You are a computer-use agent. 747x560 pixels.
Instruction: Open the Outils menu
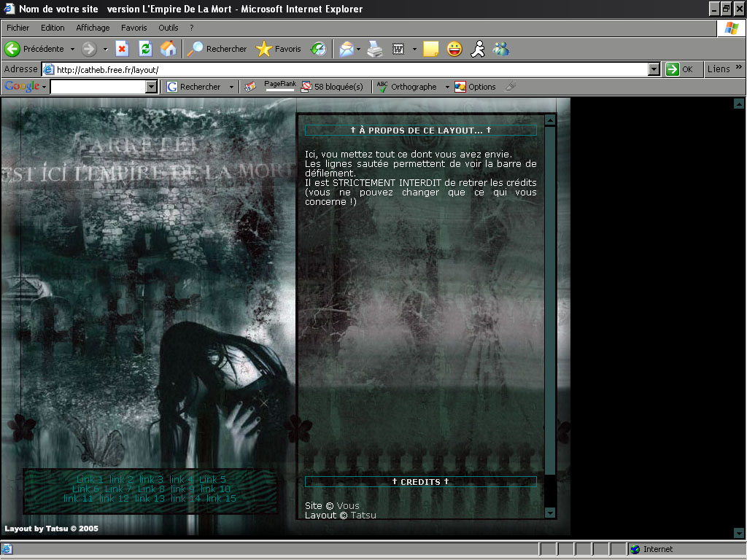pyautogui.click(x=169, y=28)
